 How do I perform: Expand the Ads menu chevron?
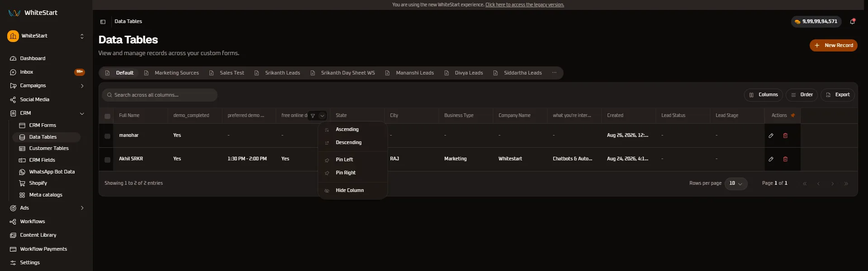(82, 208)
